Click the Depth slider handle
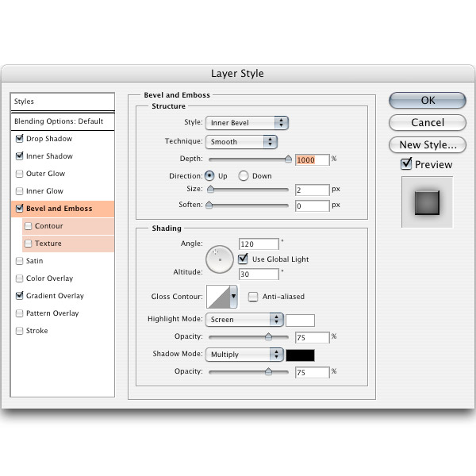Viewport: 476px width, 476px height. (288, 159)
